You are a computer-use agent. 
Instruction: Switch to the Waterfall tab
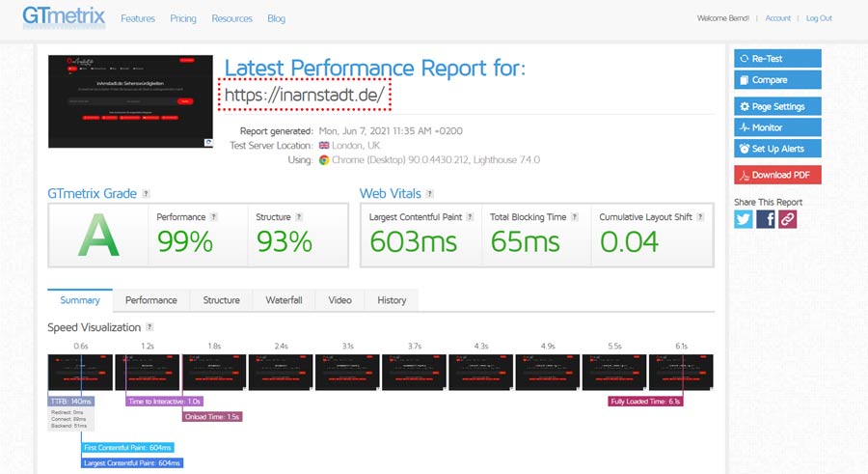coord(284,300)
